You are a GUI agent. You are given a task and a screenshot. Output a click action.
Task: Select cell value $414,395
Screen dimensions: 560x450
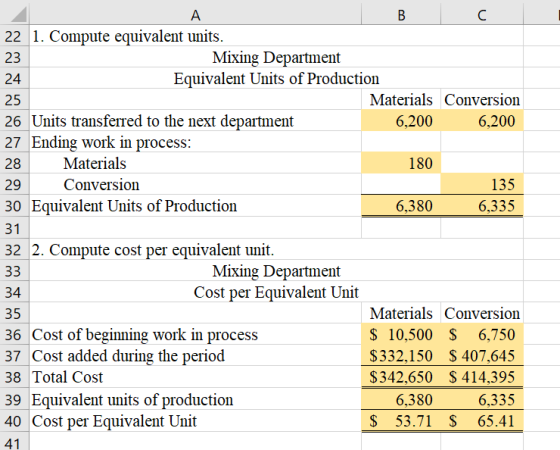(482, 377)
